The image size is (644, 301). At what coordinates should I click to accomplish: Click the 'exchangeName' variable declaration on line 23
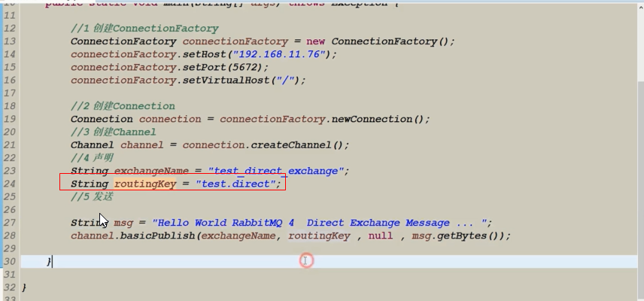click(x=151, y=171)
